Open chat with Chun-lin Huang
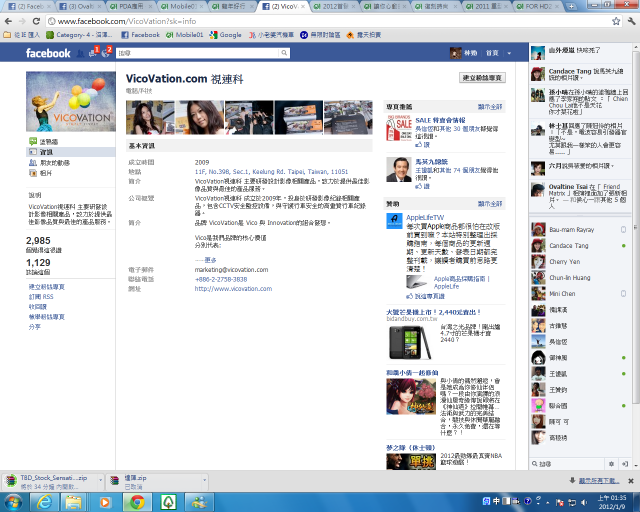 click(x=578, y=278)
